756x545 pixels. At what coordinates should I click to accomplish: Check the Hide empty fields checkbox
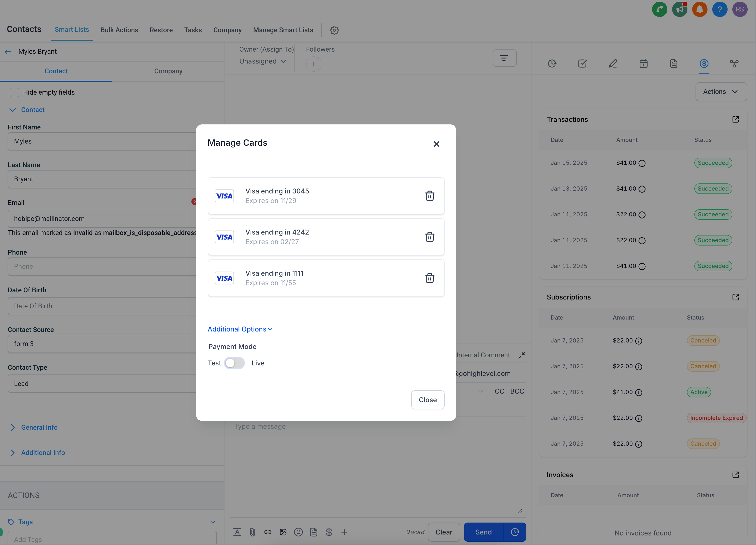tap(14, 92)
